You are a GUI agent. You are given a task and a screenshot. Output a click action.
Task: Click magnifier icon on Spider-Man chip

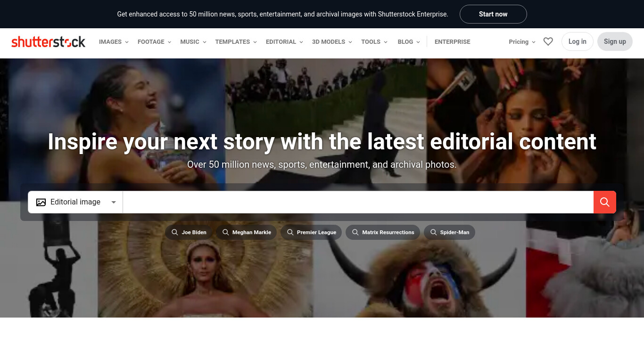433,232
